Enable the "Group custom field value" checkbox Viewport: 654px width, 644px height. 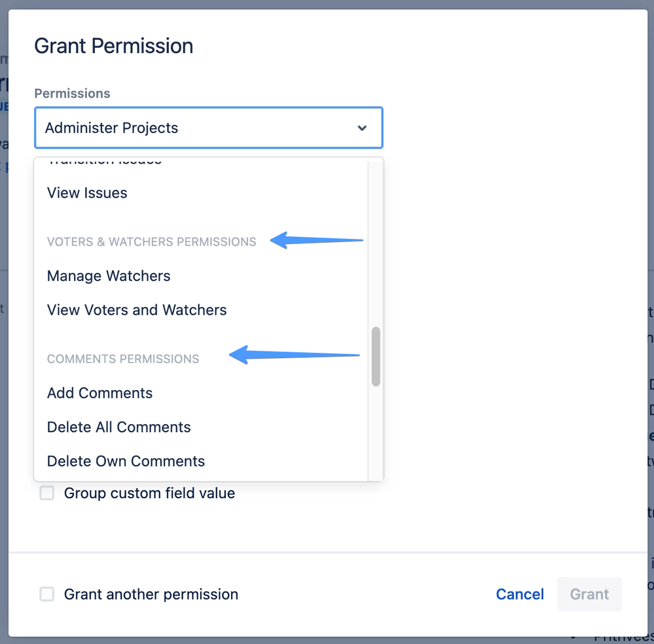[x=46, y=493]
